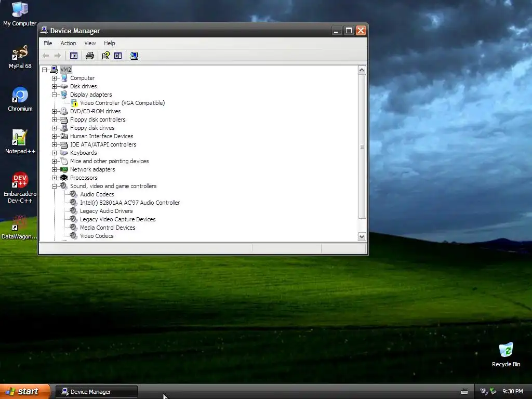Open My Computer desktop icon
Viewport: 532px width, 399px height.
(x=20, y=14)
